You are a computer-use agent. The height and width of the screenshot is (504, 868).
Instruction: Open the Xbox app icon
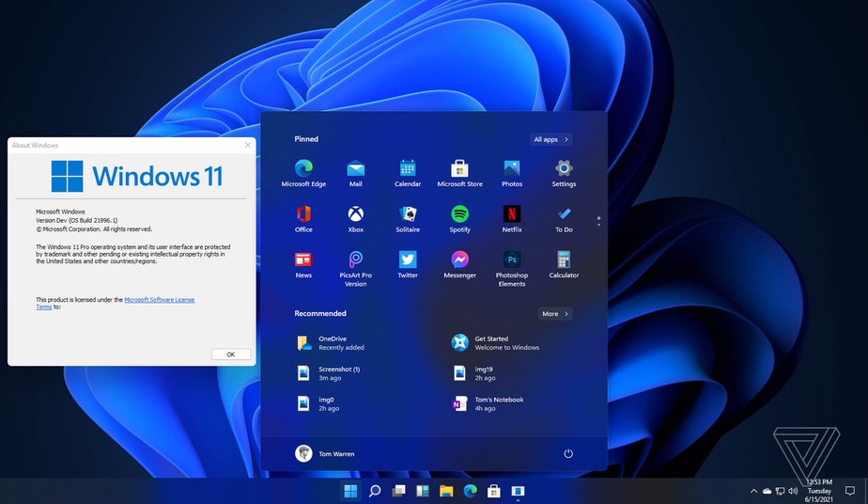pos(355,214)
